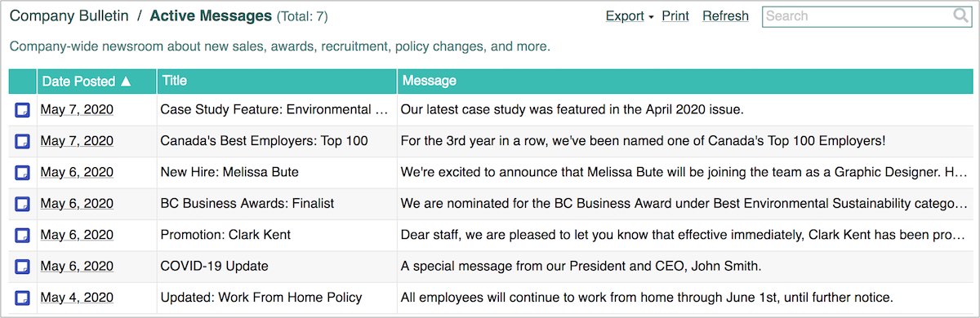The width and height of the screenshot is (980, 318).
Task: Click the search magnifier icon
Action: 960,15
